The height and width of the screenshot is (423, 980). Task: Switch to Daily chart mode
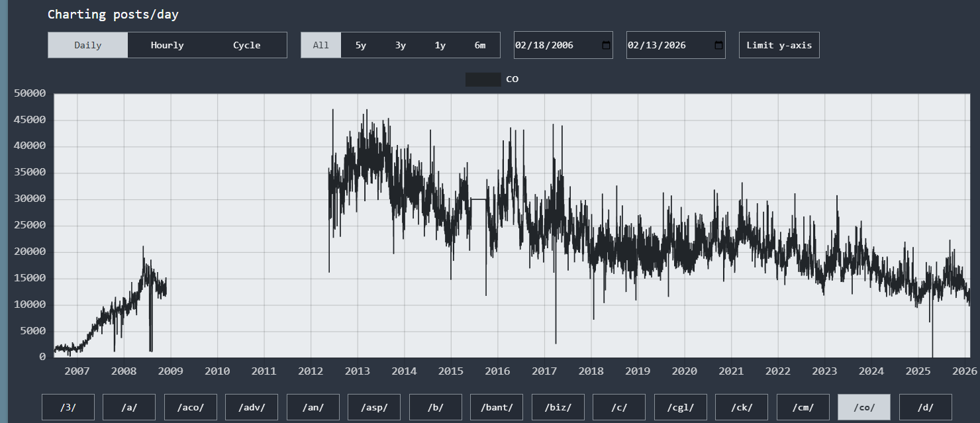tap(88, 45)
